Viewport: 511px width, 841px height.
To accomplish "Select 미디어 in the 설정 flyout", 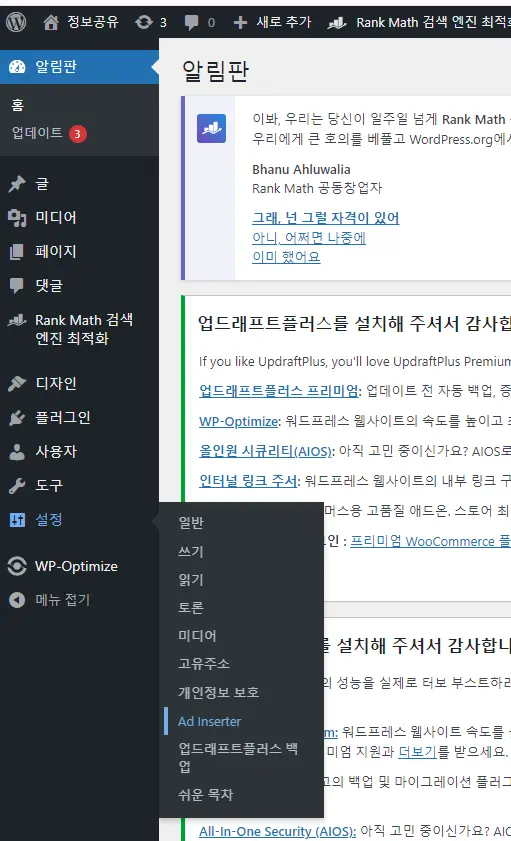I will tap(197, 636).
